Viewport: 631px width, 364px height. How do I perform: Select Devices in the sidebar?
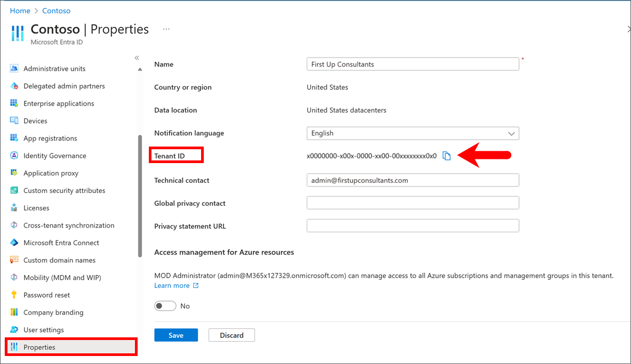click(x=35, y=120)
